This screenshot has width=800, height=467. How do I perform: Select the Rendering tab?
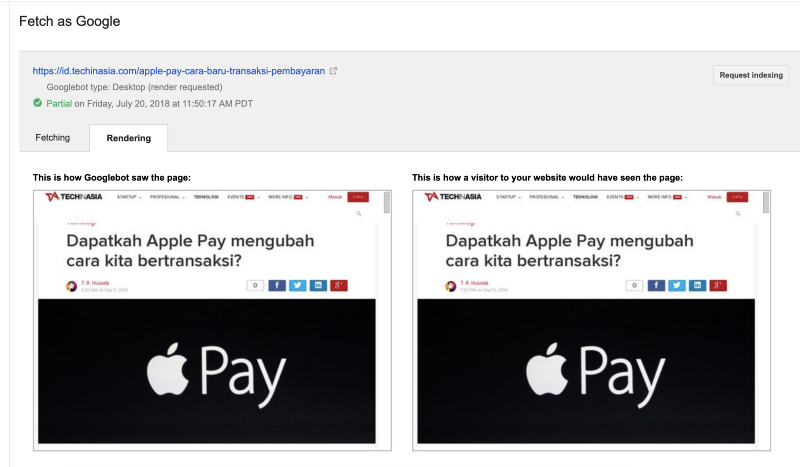click(x=129, y=138)
